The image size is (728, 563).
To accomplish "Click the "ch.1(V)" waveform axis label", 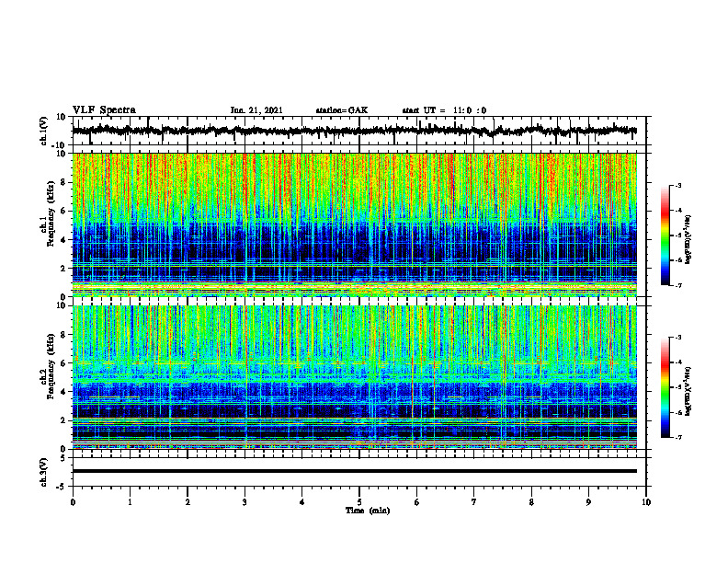I will (44, 130).
